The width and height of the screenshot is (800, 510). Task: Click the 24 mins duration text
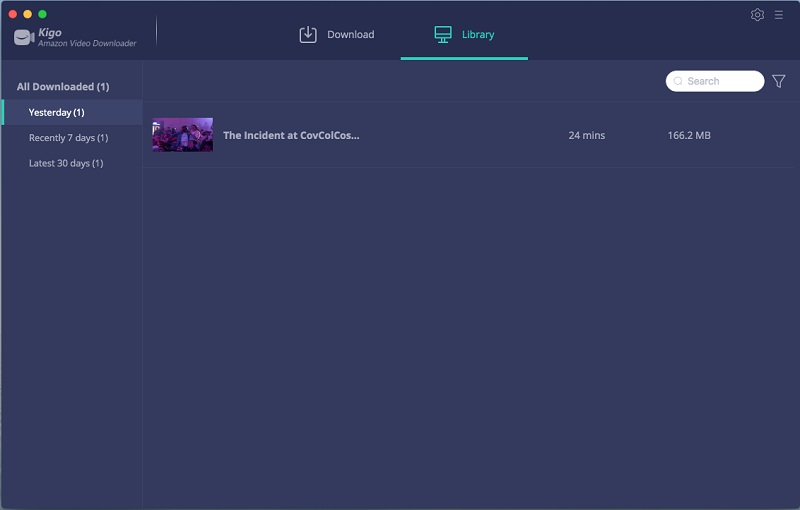click(x=587, y=135)
